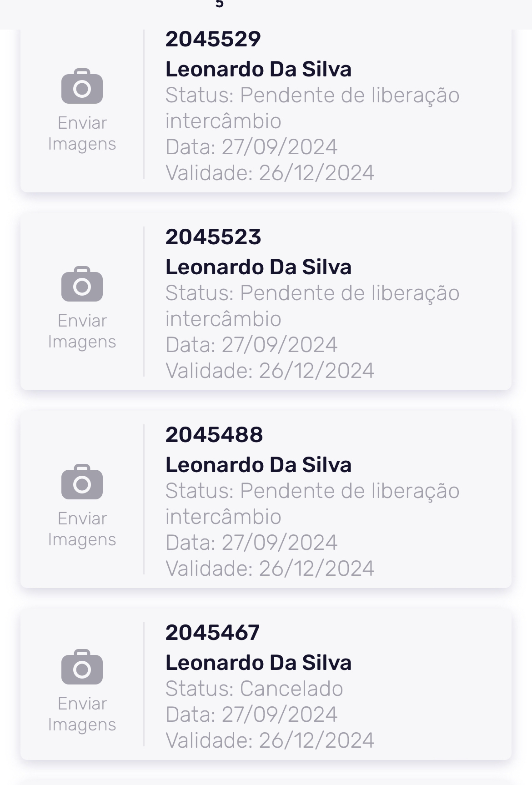Select Leonardo Da Silva name in order 2045523
Screen dimensions: 532x785
point(258,267)
